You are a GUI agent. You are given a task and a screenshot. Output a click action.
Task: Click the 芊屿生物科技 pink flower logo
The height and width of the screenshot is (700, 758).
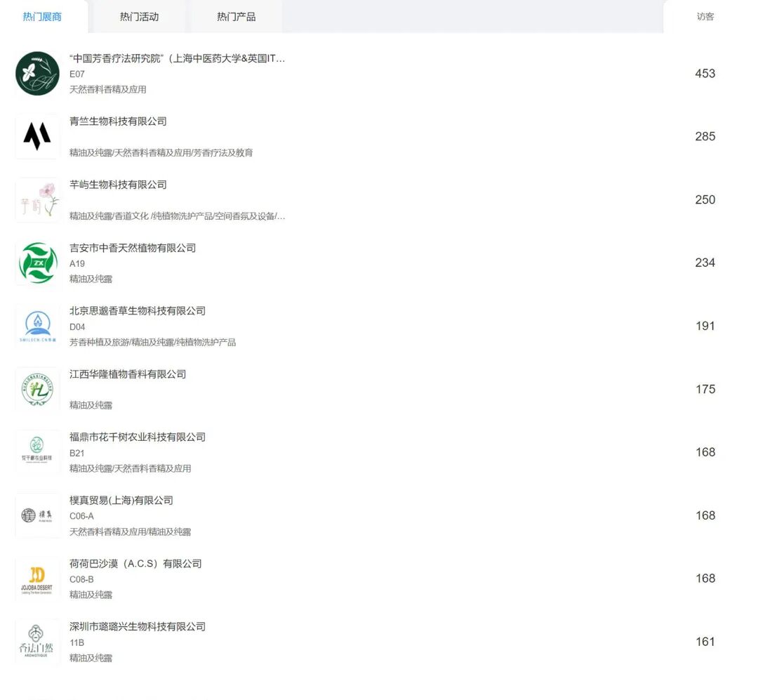37,200
